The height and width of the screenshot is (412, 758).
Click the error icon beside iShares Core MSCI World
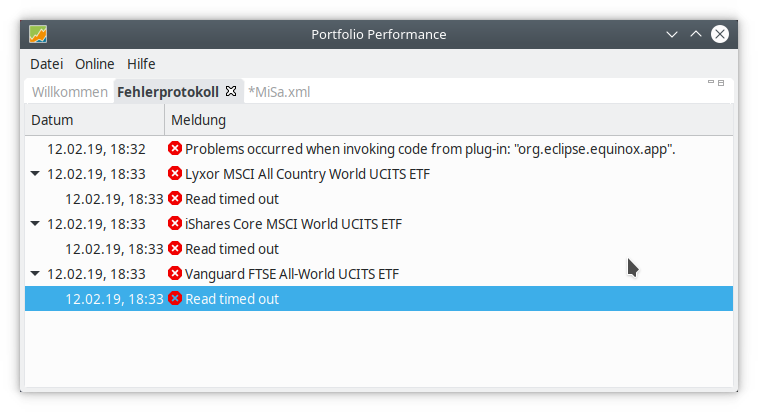pos(175,224)
